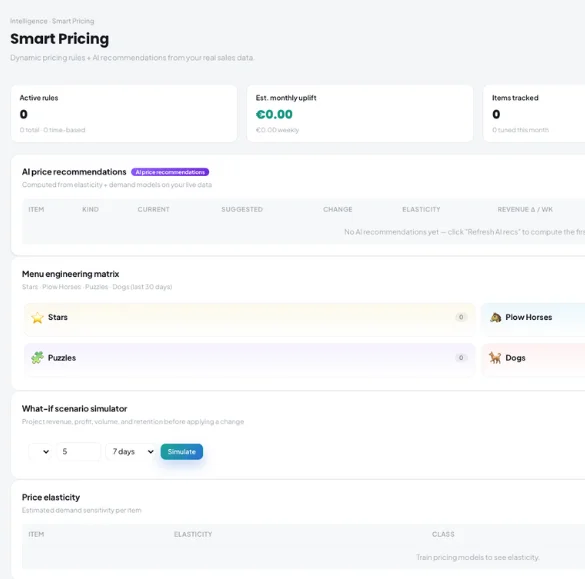Click the Dogs dog icon
This screenshot has width=585, height=579.
click(x=495, y=358)
